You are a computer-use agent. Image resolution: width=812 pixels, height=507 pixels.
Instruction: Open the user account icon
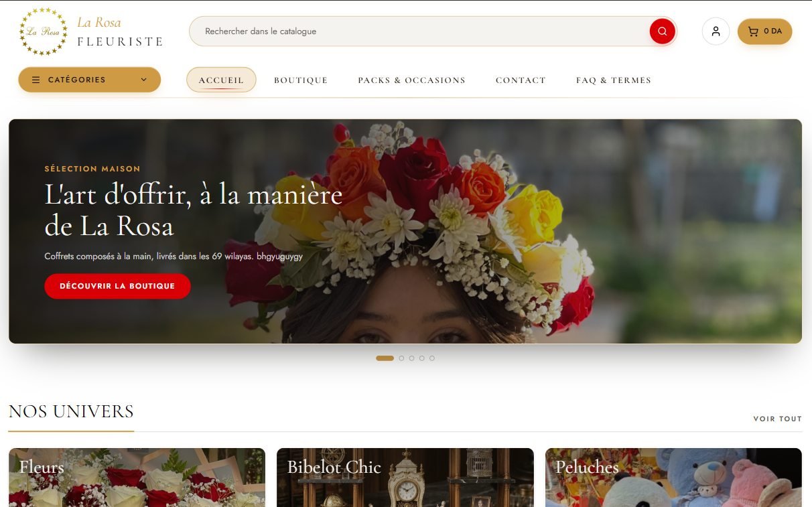pyautogui.click(x=716, y=31)
